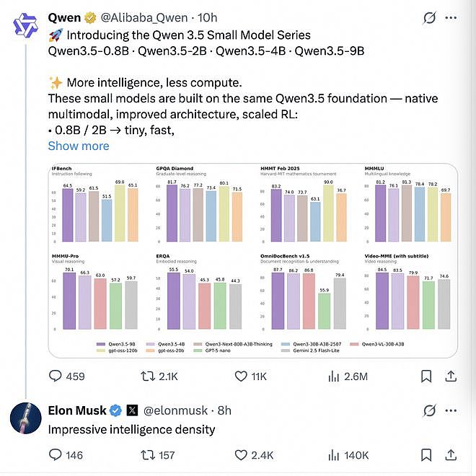The width and height of the screenshot is (476, 476).
Task: Reply to the Qwen post
Action: (x=66, y=376)
